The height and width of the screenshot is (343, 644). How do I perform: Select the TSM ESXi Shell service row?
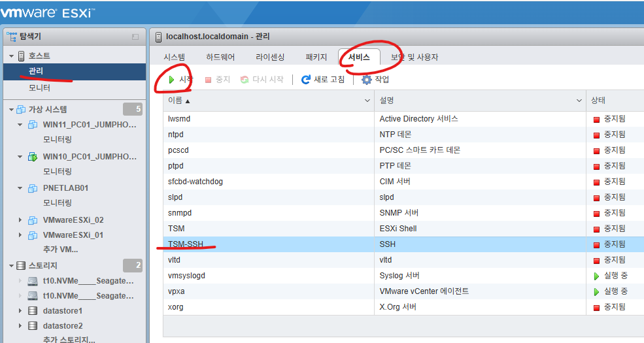point(403,229)
